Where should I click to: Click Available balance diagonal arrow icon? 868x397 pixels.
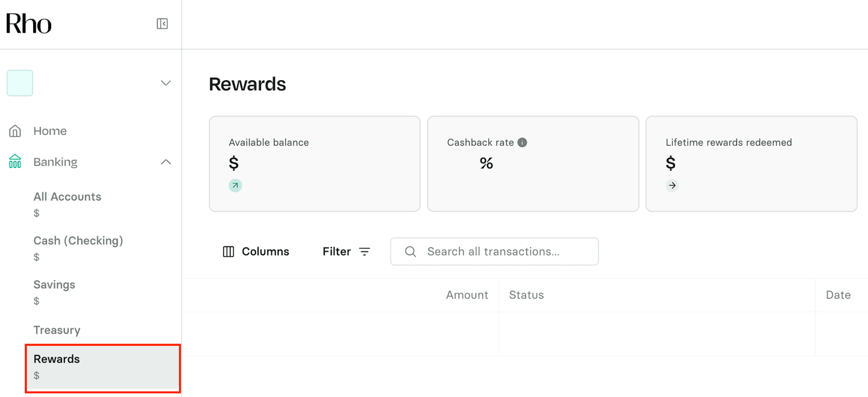235,186
